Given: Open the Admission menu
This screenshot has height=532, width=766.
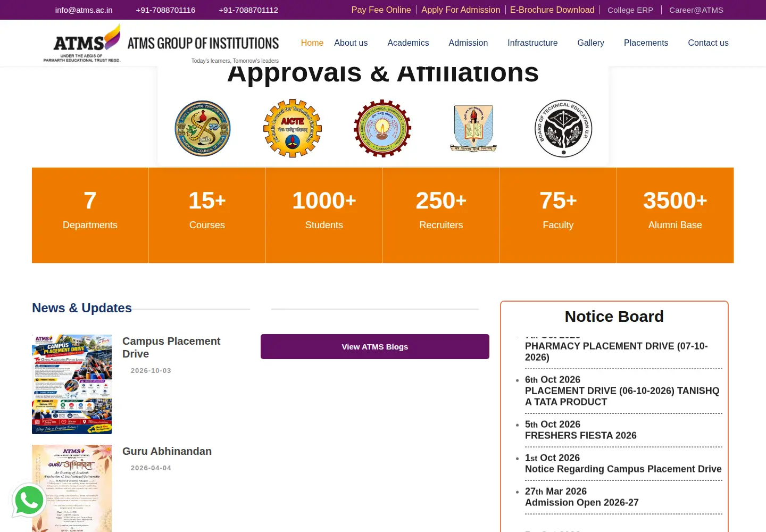Looking at the screenshot, I should pos(468,43).
